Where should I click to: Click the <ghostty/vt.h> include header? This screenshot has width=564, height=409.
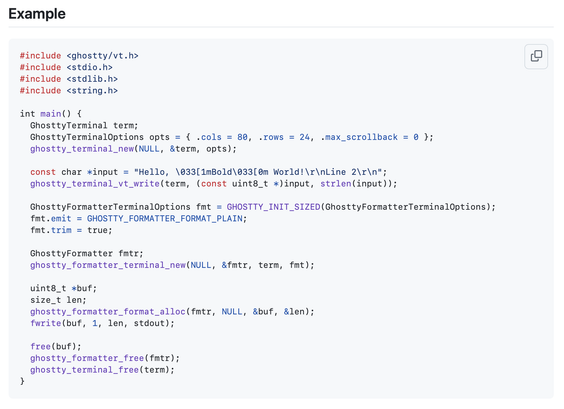tap(103, 56)
